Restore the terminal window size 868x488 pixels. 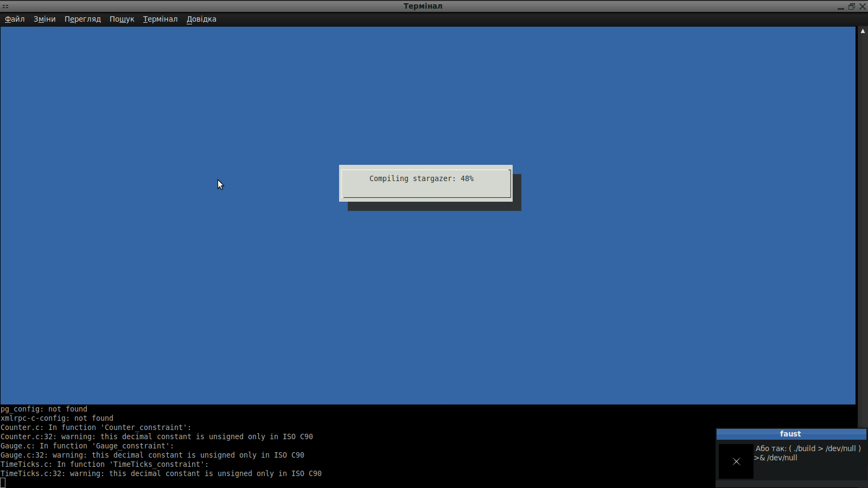point(851,7)
